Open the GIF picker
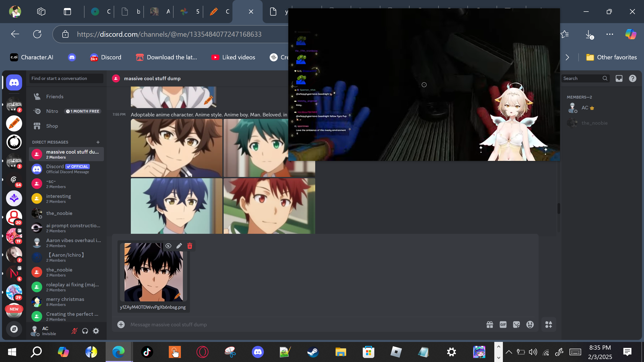This screenshot has height=362, width=644. pos(503,325)
